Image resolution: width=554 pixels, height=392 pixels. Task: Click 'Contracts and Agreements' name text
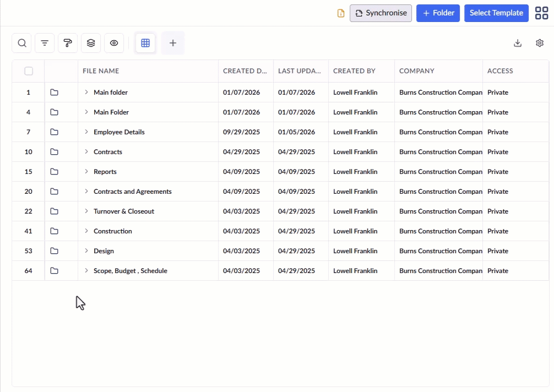point(133,191)
